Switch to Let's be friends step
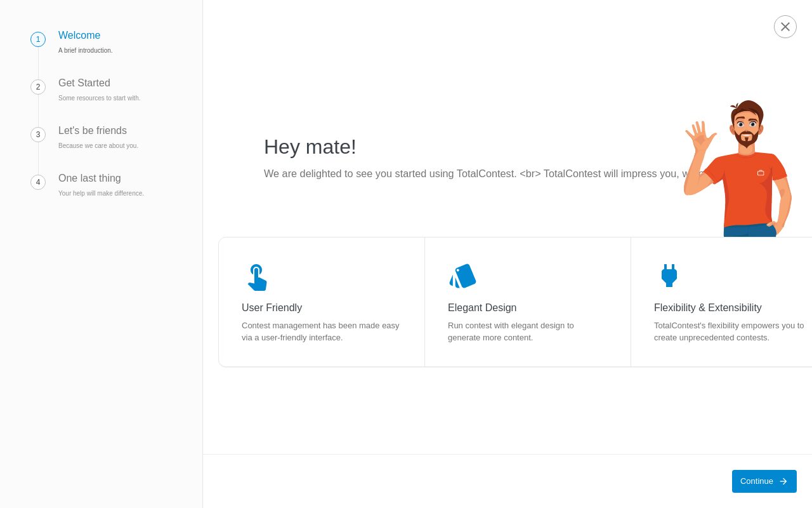 [x=93, y=131]
